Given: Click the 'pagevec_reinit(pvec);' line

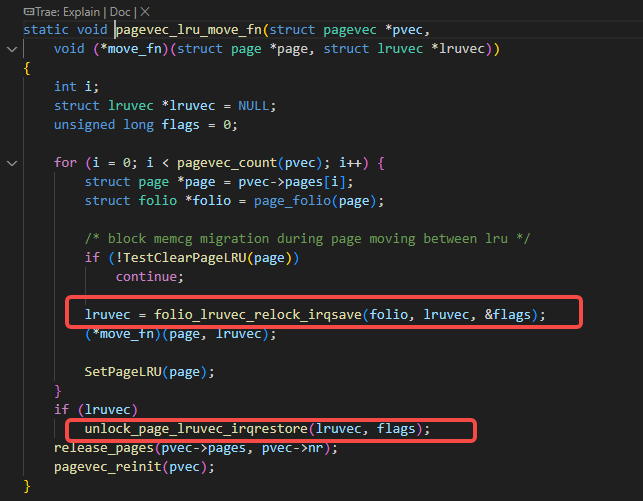Looking at the screenshot, I should coord(134,467).
